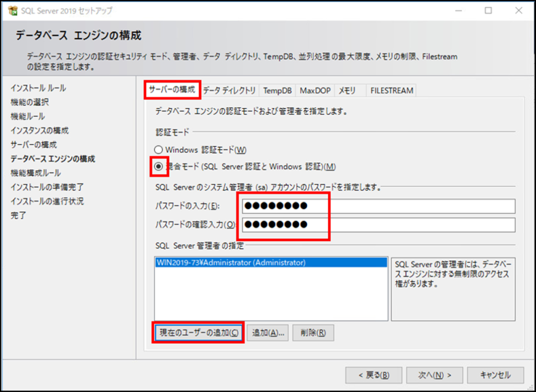Screen dimensions: 536x392
Task: Select WIN2019-73\Administrator in administrators list
Action: (271, 263)
